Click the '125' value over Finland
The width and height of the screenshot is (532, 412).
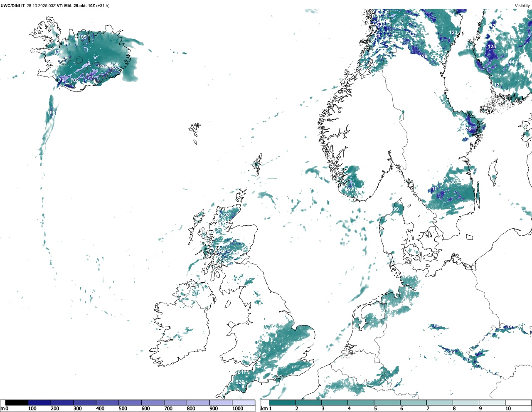[x=492, y=47]
